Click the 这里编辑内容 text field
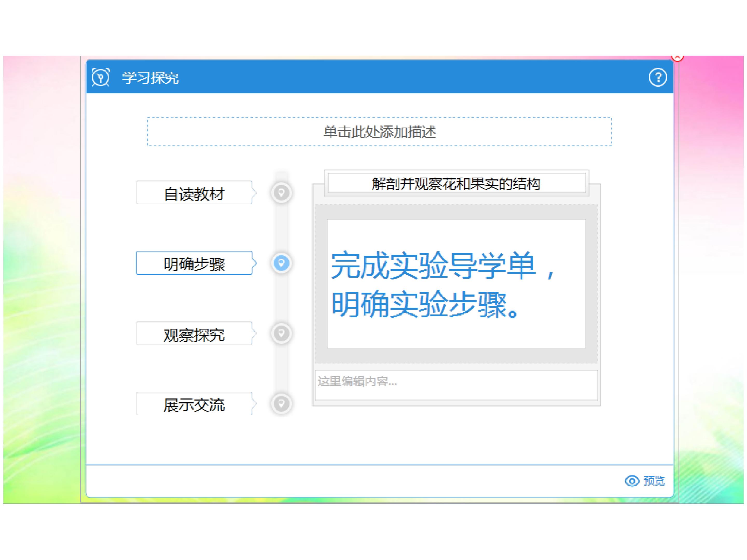The image size is (747, 560). click(456, 385)
